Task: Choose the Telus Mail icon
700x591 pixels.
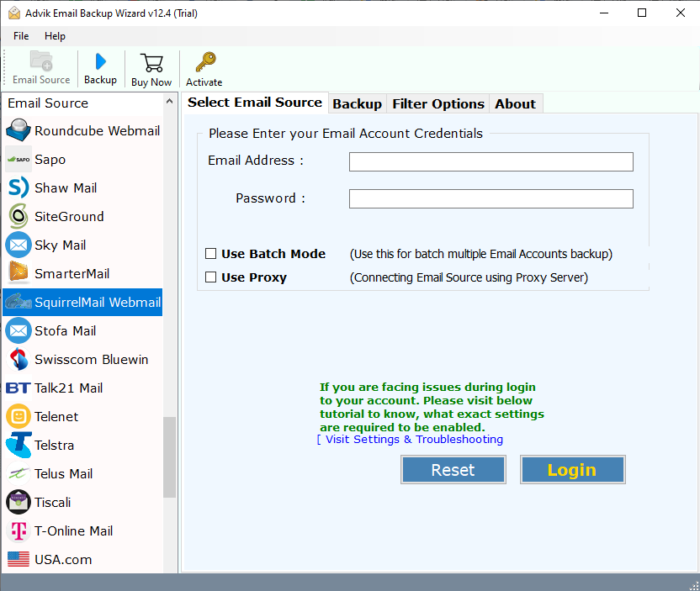Action: (x=19, y=473)
